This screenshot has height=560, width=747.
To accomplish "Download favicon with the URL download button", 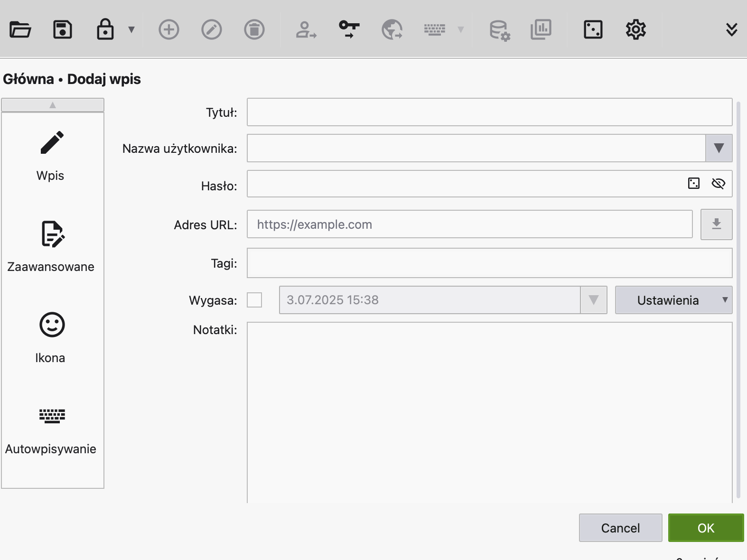I will (x=716, y=224).
